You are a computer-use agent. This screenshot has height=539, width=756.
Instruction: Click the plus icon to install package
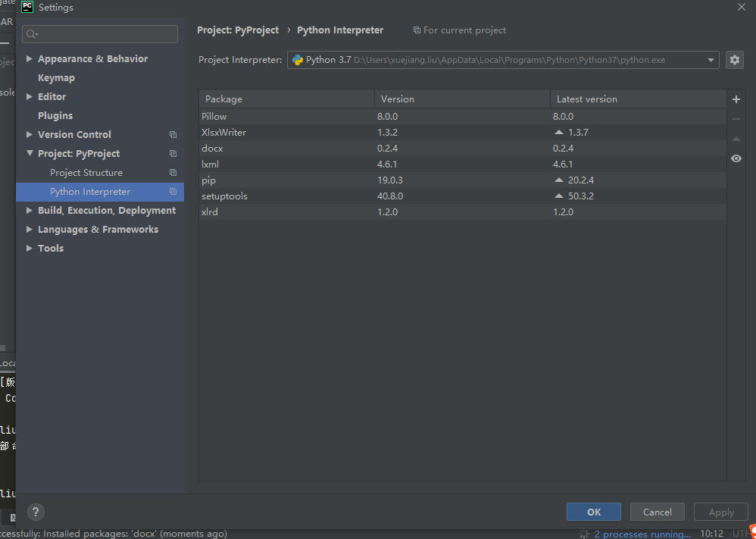(736, 99)
